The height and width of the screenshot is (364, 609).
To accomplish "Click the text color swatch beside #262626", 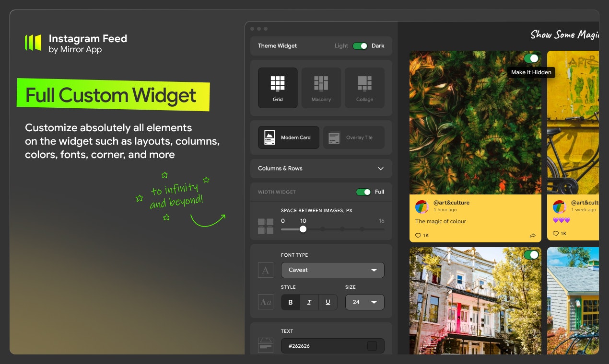I will pos(372,346).
